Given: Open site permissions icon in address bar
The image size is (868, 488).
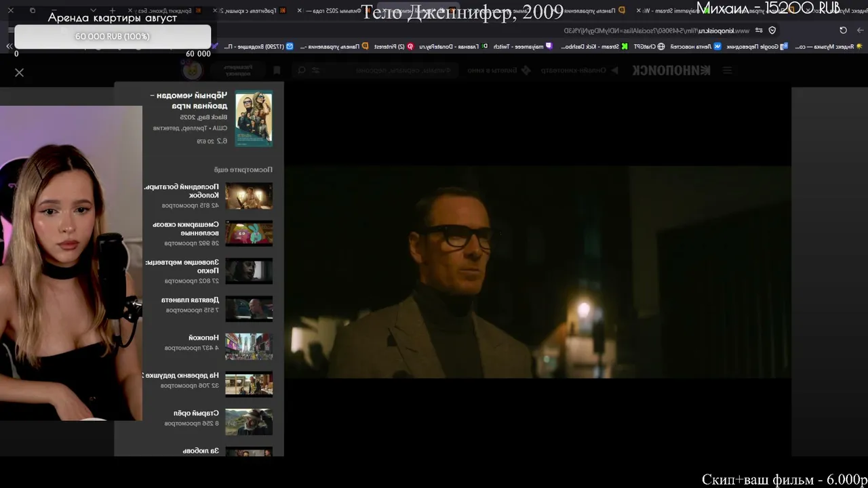Looking at the screenshot, I should click(759, 30).
